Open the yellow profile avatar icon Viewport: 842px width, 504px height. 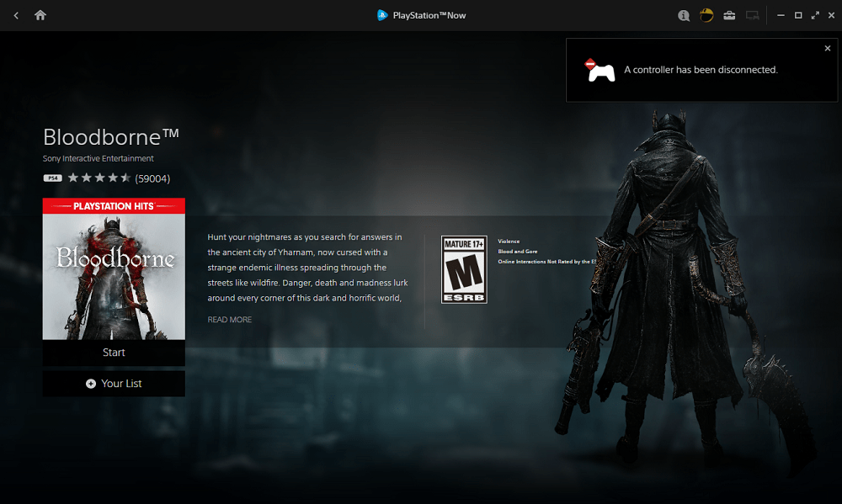pos(706,15)
